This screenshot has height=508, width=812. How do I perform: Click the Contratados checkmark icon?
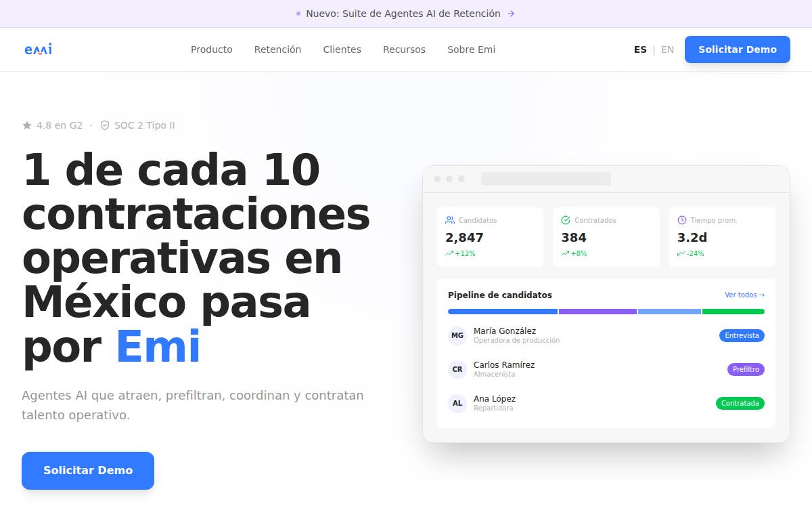click(566, 220)
